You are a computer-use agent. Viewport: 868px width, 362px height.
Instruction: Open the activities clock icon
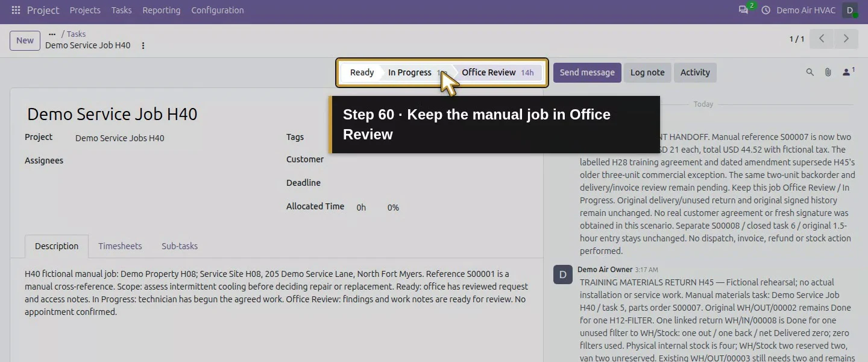[x=766, y=10]
